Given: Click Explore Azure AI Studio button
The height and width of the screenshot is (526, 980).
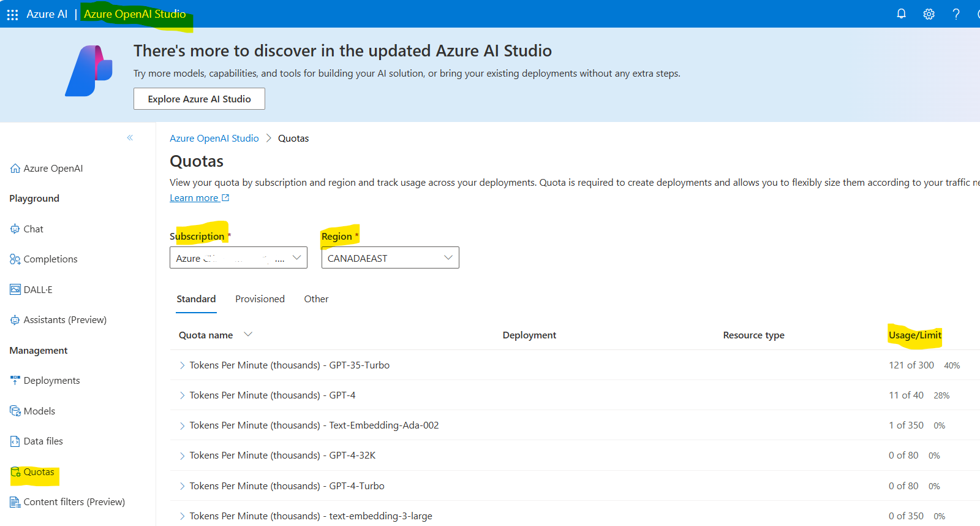Looking at the screenshot, I should (199, 99).
